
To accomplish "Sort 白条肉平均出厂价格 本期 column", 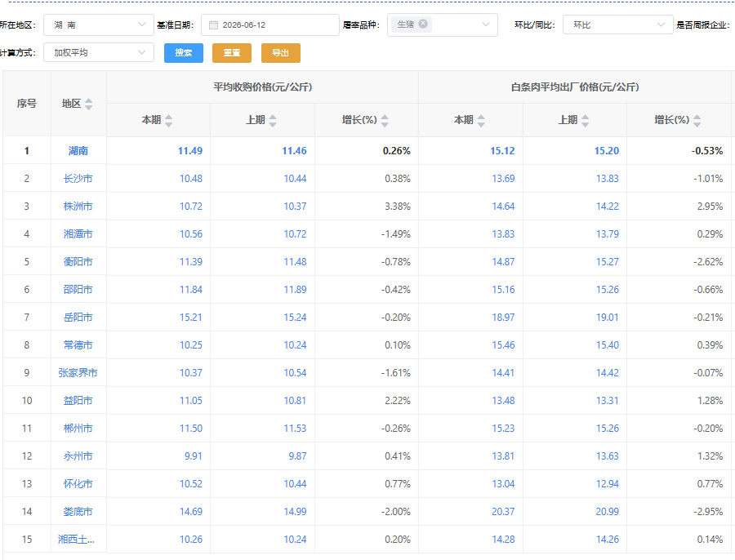I will pos(481,121).
